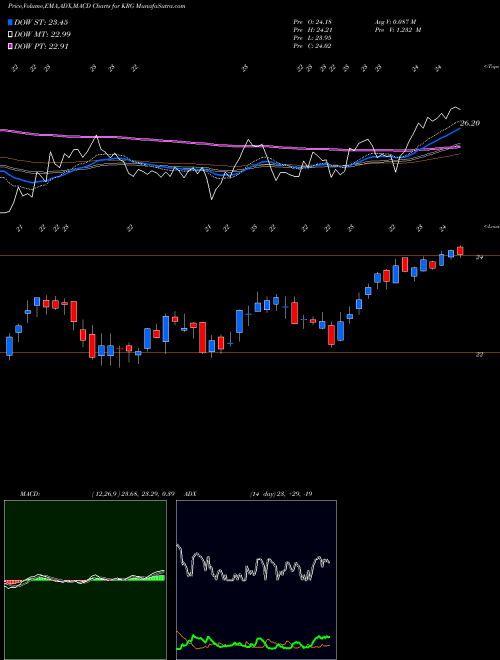Click the blue DOW ST legend swatch
Image resolution: width=500 pixels, height=660 pixels.
click(11, 22)
